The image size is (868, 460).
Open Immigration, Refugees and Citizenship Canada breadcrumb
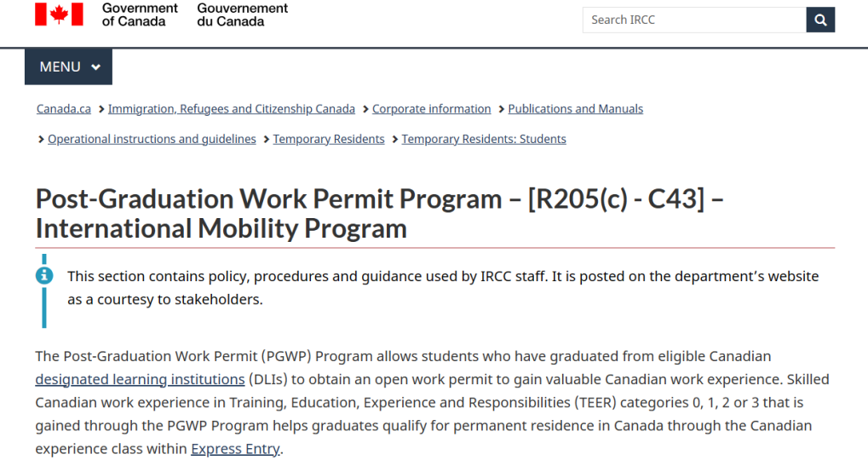point(232,109)
